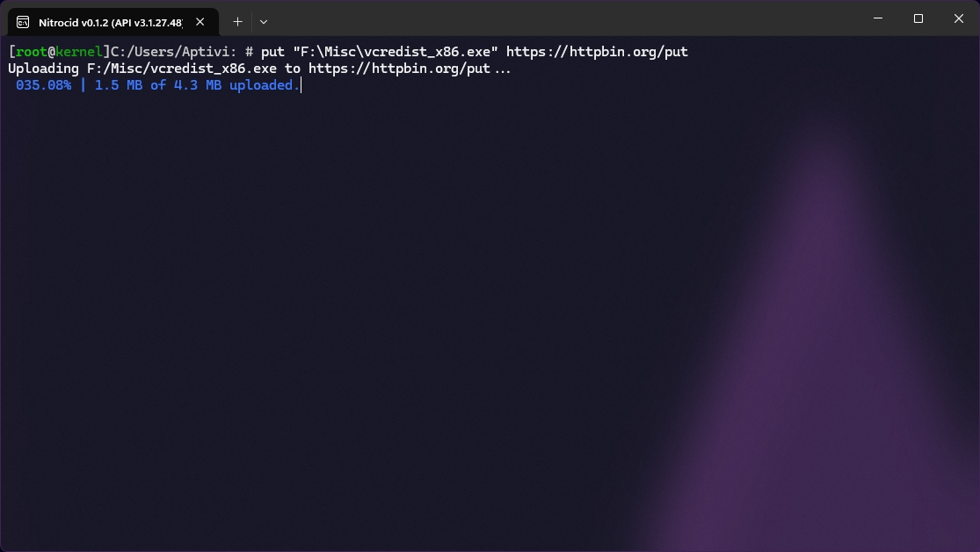Close the Nitrocid v0.1.2 tab

pos(200,22)
